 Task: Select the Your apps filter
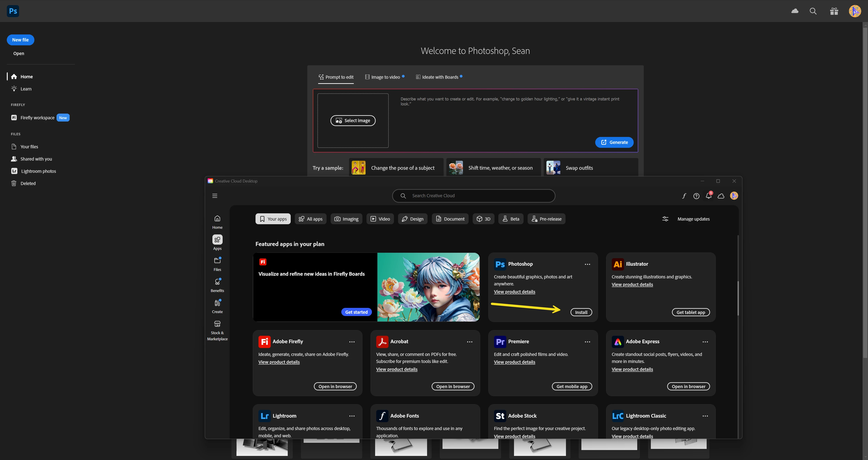273,219
